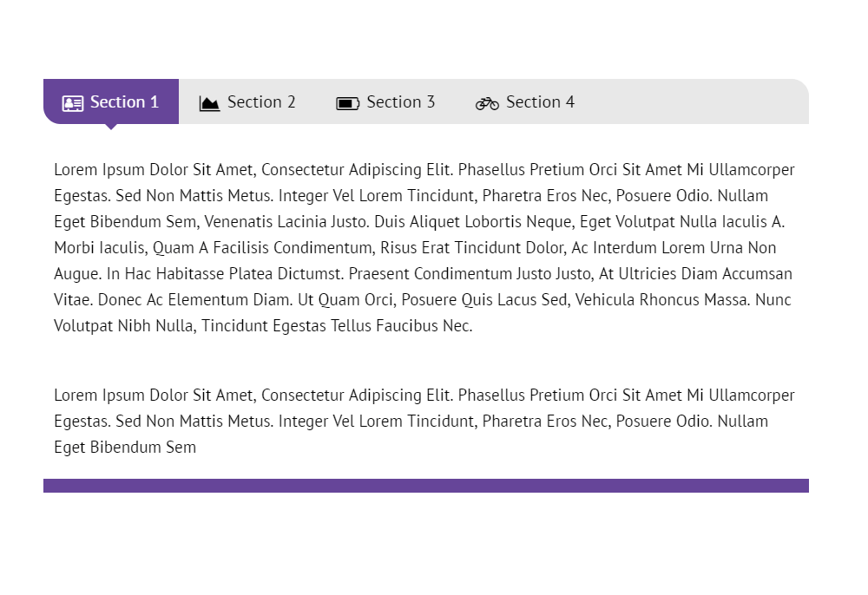Click the text line starting "Vitae. Donec Ac Elementum"
868x595 pixels.
[423, 300]
